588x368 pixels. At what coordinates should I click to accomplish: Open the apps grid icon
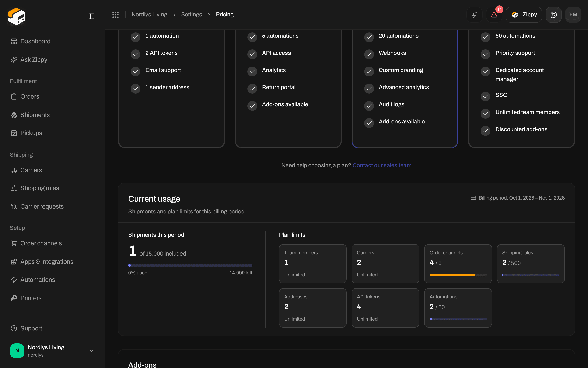(x=115, y=15)
